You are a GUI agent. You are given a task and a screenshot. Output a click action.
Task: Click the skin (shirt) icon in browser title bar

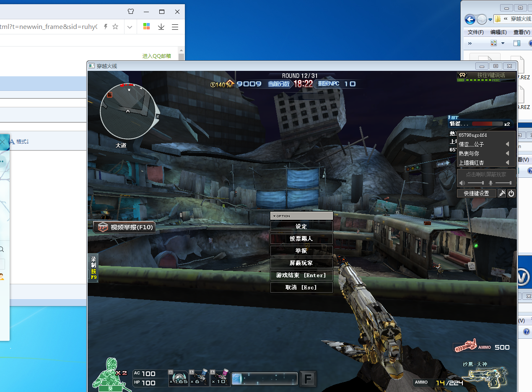point(131,11)
